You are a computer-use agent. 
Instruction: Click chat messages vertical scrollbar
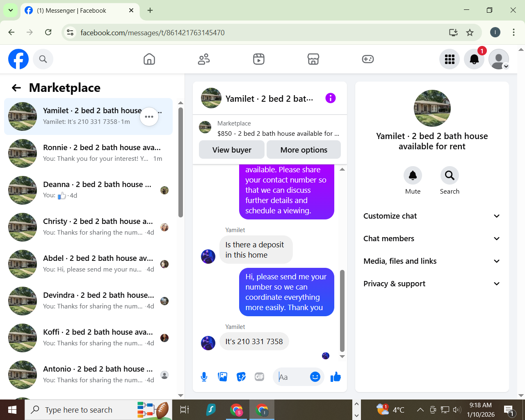(342, 310)
